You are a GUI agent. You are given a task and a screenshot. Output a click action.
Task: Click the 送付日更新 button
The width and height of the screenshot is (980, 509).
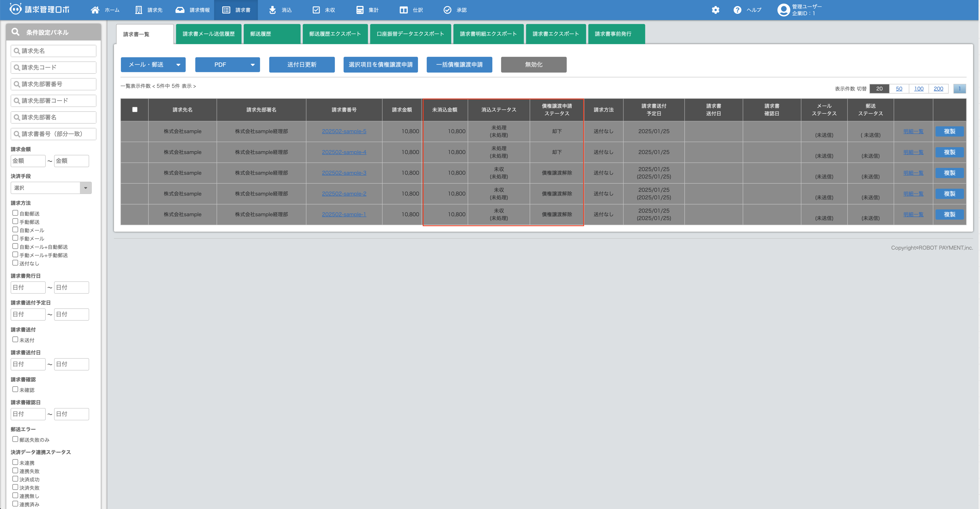[x=302, y=65]
